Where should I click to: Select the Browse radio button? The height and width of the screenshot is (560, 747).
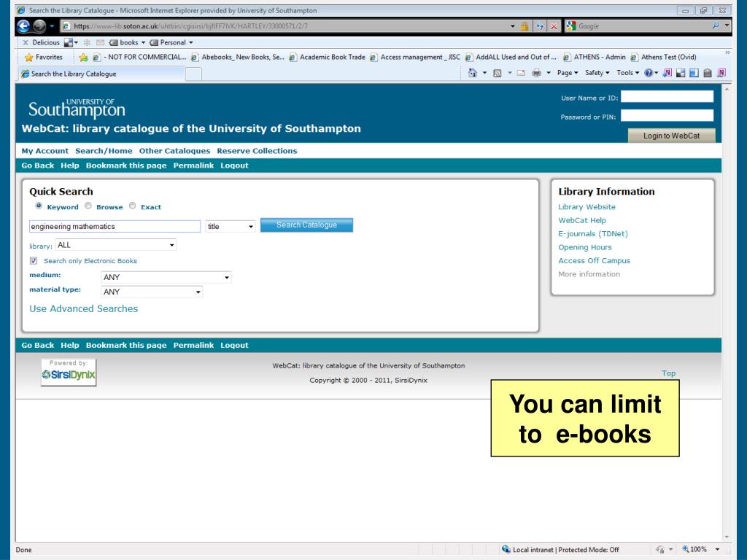tap(88, 206)
